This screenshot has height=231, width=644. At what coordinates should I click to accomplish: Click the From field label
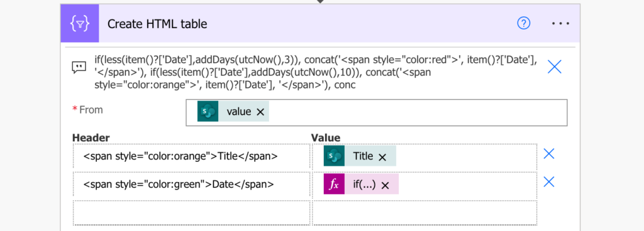tap(91, 110)
